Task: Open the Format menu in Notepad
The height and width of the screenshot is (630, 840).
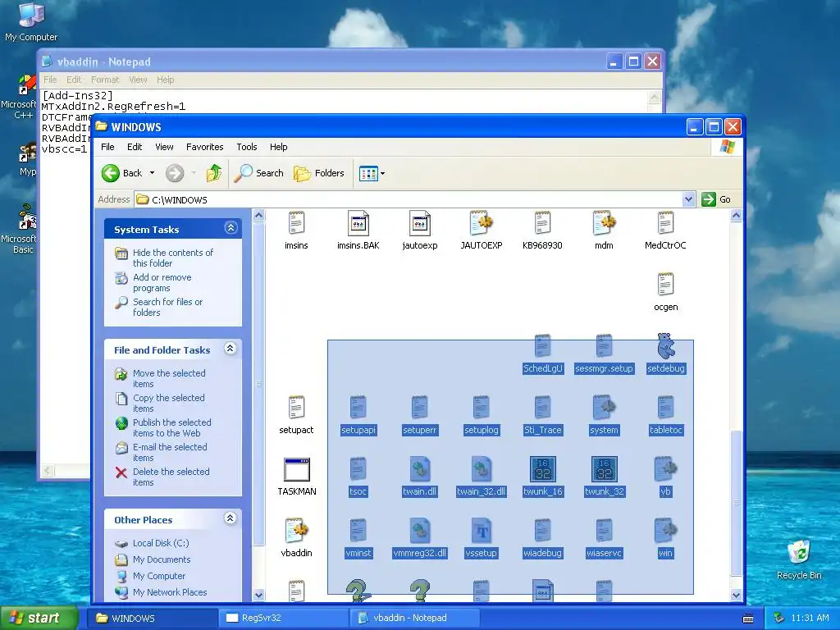Action: [105, 80]
